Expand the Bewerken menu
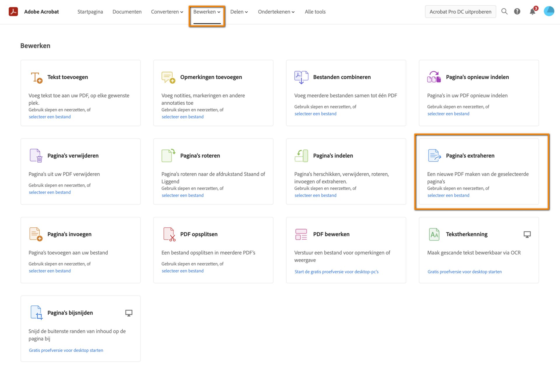 tap(207, 12)
